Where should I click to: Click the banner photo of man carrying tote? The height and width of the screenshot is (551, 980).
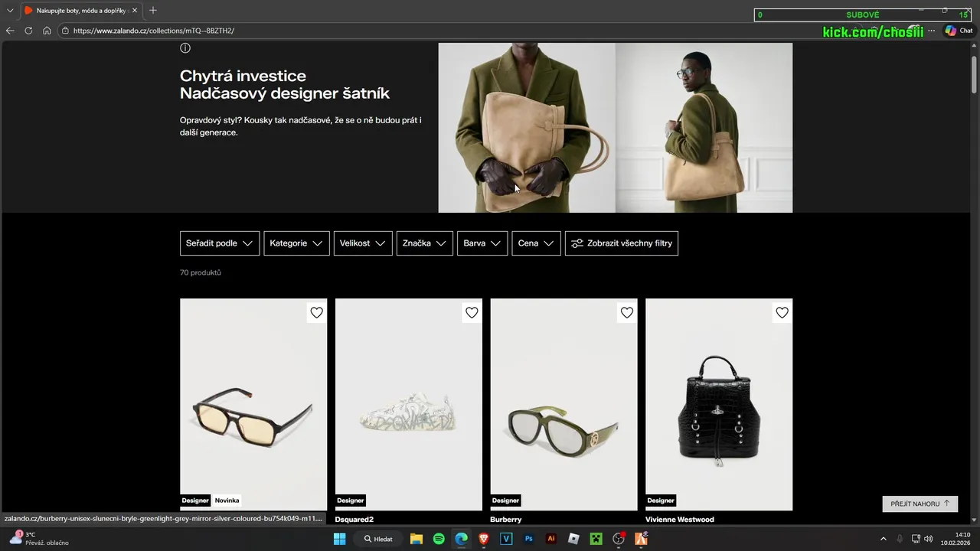tap(704, 128)
